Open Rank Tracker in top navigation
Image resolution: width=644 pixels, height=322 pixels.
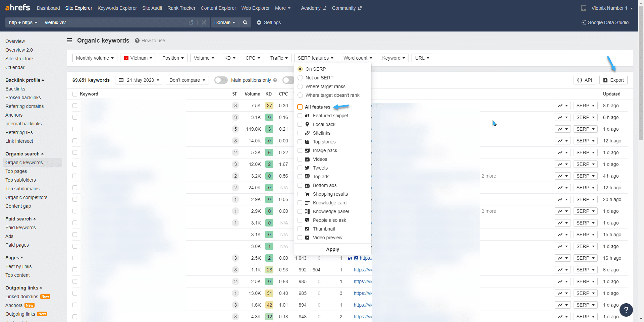[181, 8]
